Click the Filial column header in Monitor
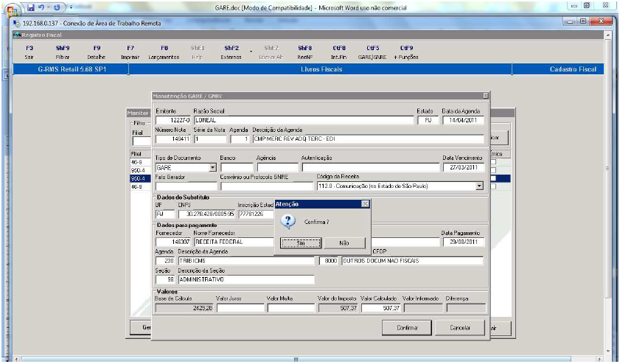The height and width of the screenshot is (364, 620). 140,154
